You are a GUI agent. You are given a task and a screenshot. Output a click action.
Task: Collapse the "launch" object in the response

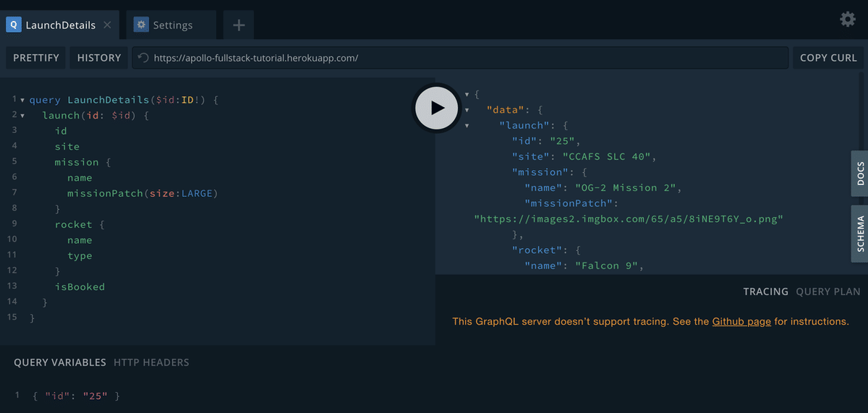(467, 126)
